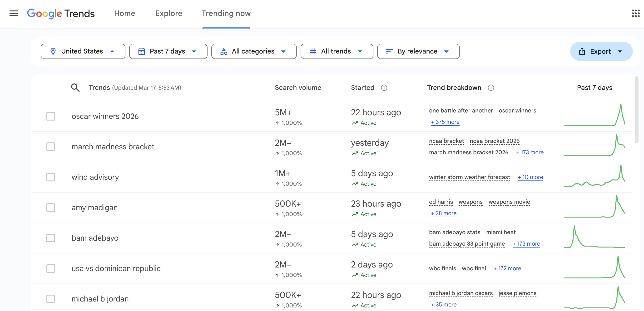Go to the Explore tab
This screenshot has width=644, height=311.
168,14
